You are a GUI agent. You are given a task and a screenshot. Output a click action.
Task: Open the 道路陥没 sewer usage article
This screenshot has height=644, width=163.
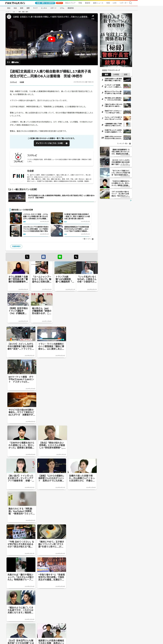coord(71,231)
